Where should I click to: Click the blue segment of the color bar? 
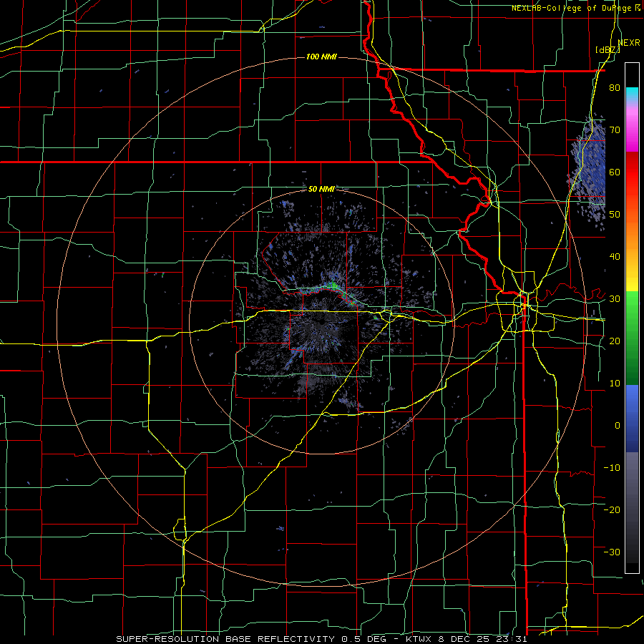pyautogui.click(x=632, y=419)
